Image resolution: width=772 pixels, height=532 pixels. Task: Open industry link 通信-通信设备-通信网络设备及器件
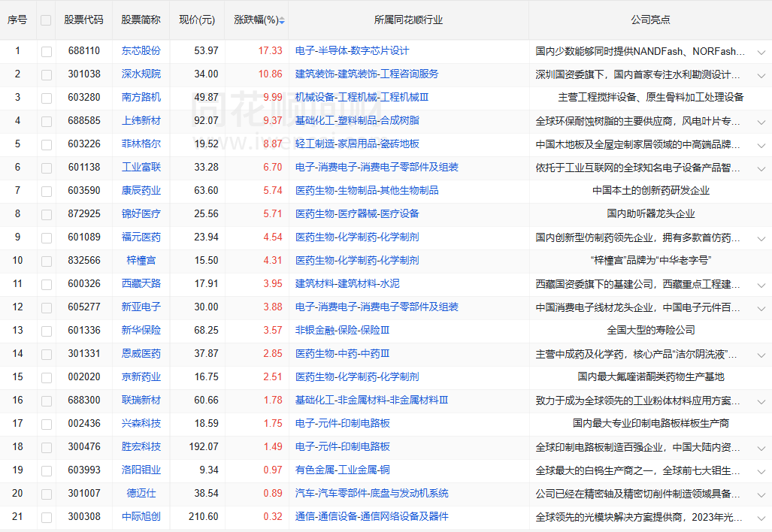(x=372, y=517)
